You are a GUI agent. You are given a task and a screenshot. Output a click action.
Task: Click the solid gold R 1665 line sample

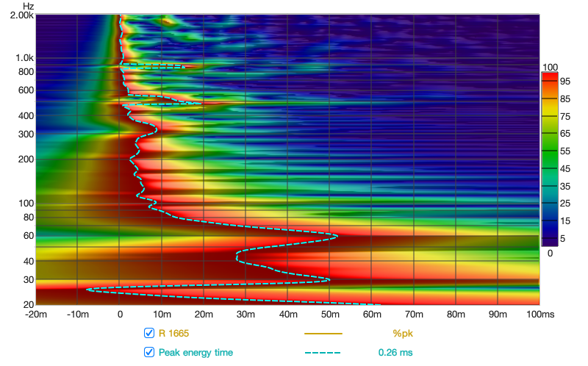[323, 333]
